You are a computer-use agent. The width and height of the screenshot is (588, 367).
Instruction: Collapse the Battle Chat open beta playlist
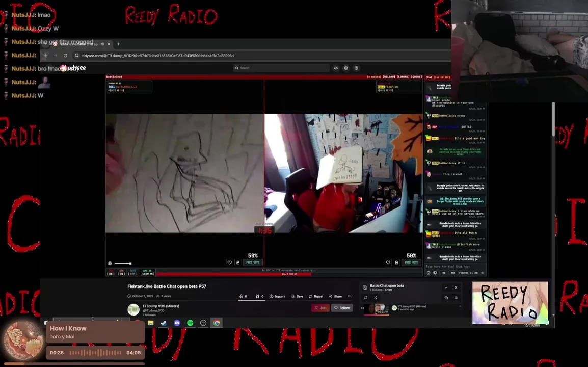click(x=446, y=287)
